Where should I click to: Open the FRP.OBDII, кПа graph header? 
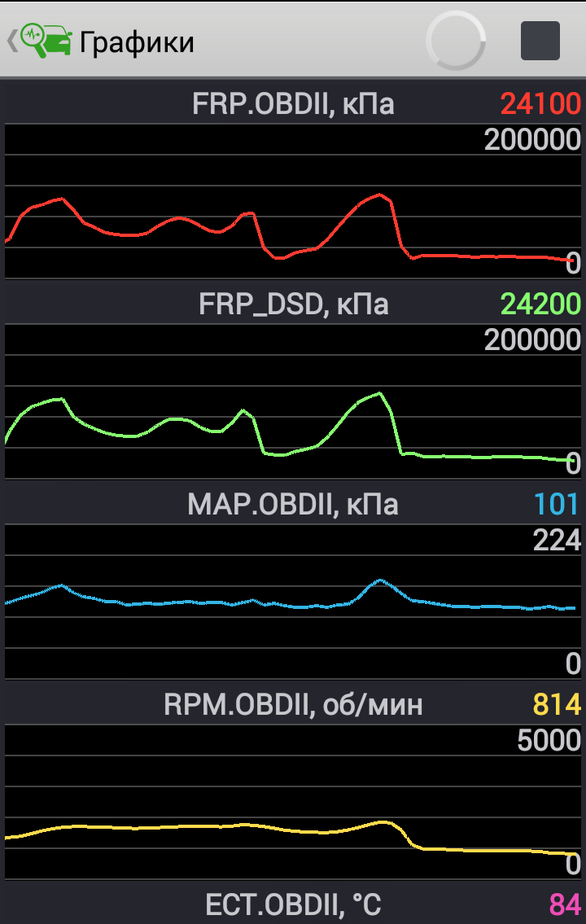(293, 104)
